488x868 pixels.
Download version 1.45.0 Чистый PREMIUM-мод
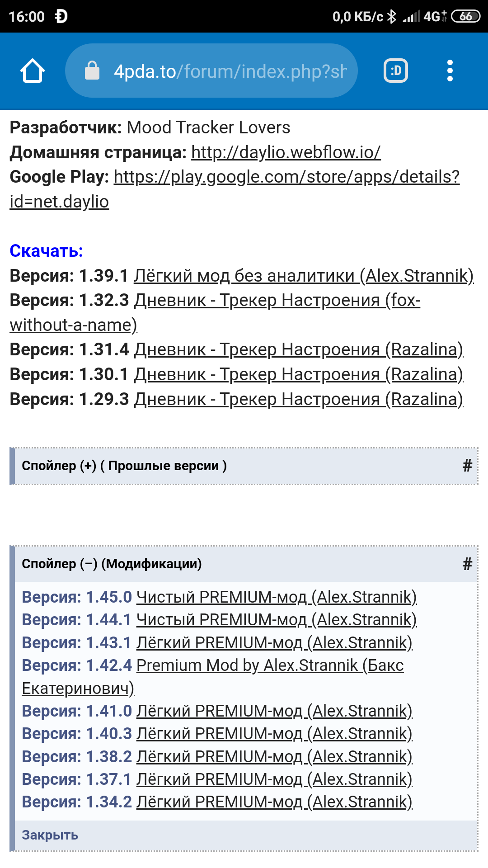point(277,597)
